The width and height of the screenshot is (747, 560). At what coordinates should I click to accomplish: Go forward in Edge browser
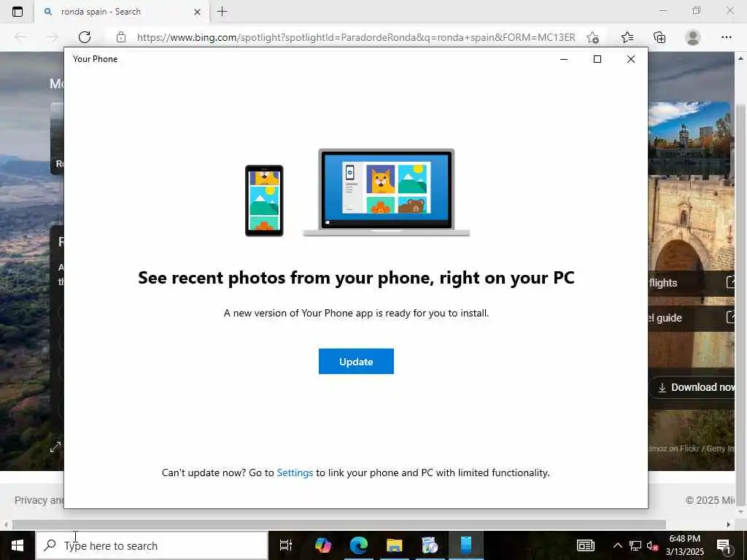53,37
